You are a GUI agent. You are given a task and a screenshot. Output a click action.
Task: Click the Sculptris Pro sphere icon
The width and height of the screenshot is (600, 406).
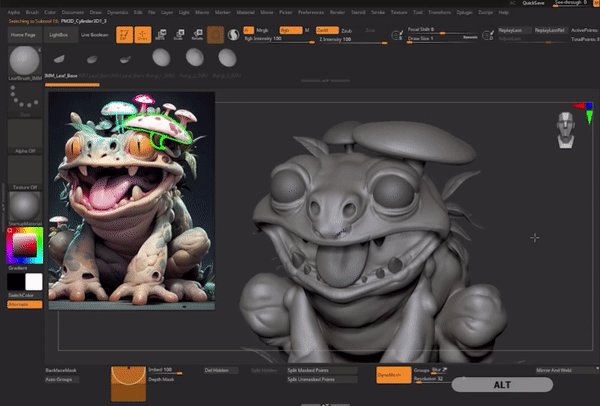coord(233,35)
